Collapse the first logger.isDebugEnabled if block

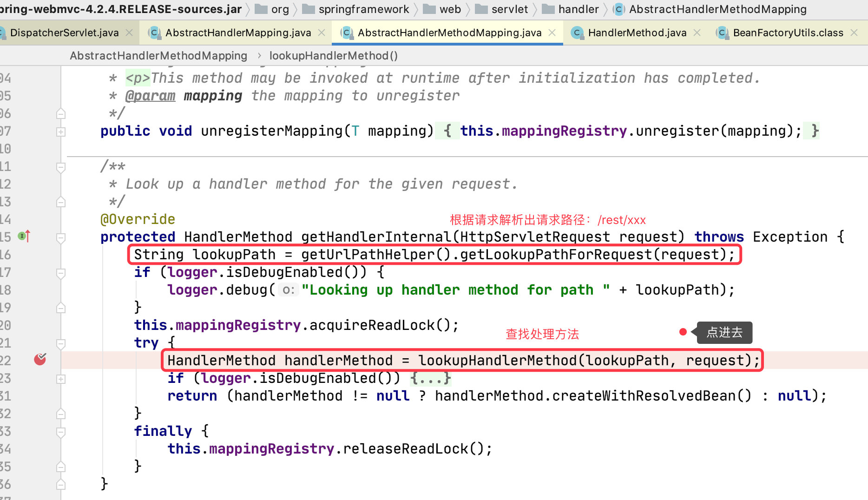pyautogui.click(x=60, y=273)
